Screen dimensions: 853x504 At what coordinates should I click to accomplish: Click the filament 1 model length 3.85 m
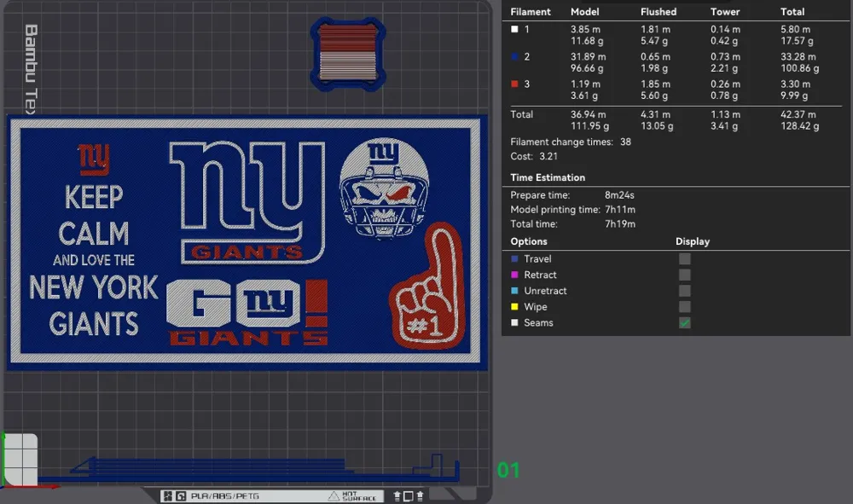click(585, 29)
